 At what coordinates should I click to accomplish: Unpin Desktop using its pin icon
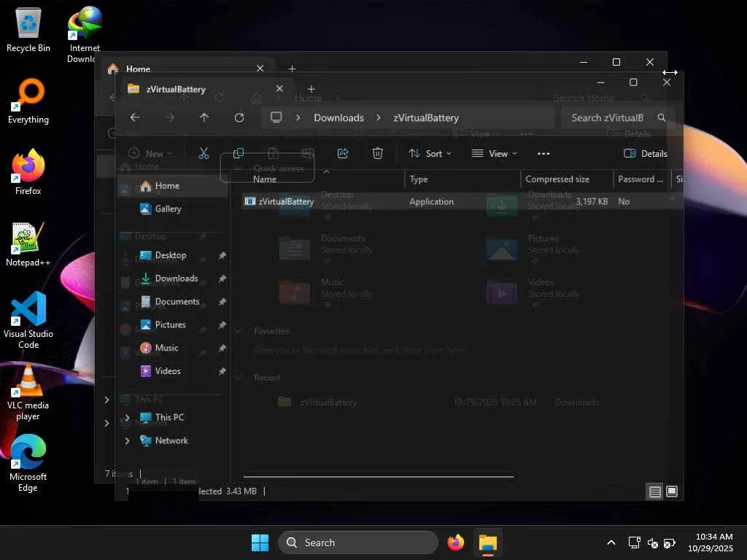pos(222,256)
